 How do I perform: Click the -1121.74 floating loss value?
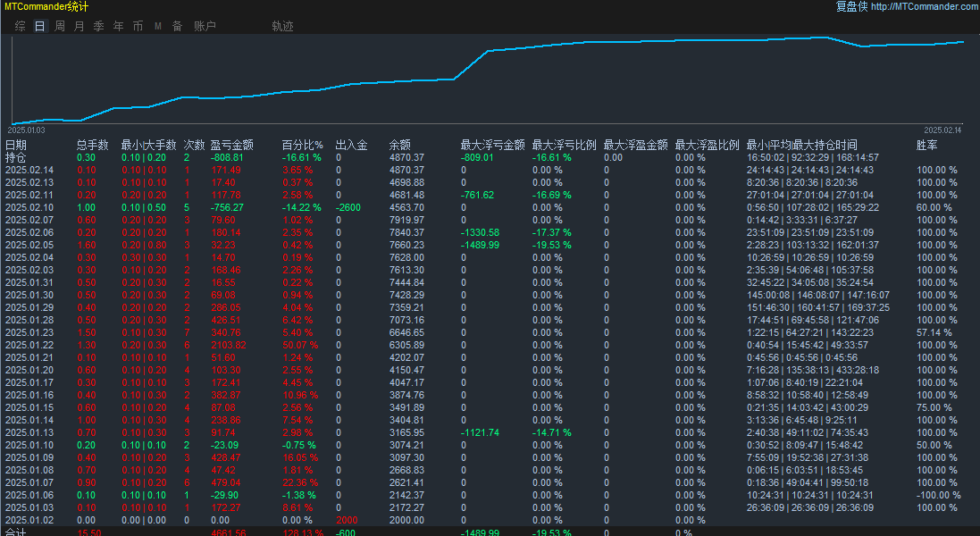tap(480, 432)
